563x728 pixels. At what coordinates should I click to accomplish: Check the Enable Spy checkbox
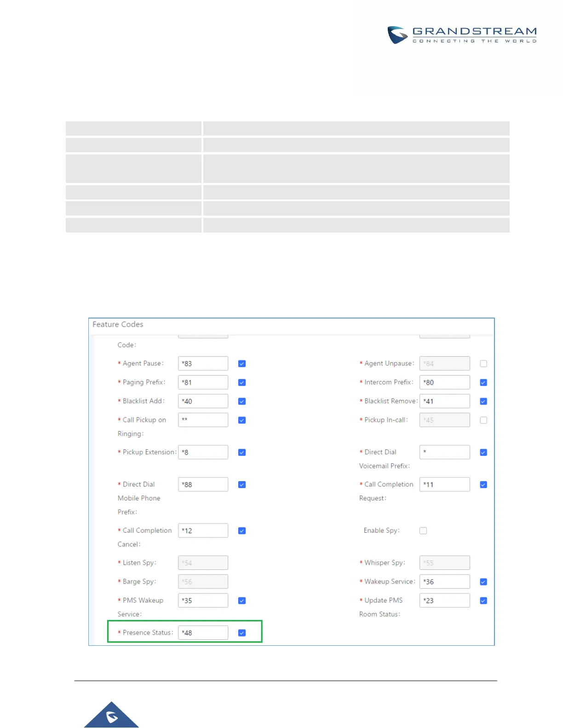point(423,530)
